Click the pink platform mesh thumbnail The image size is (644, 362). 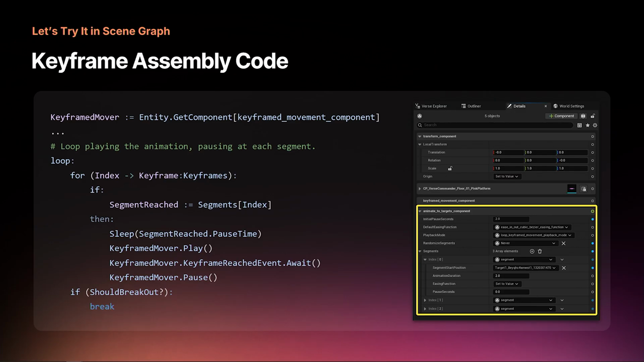pos(572,189)
